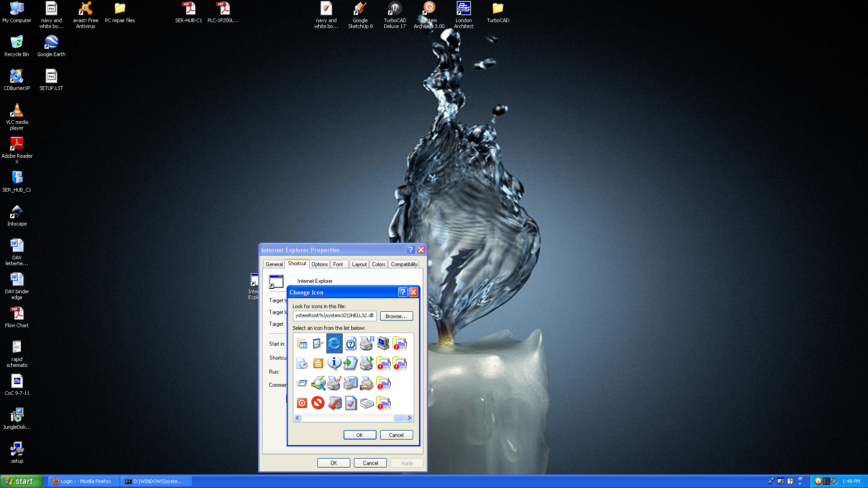The width and height of the screenshot is (868, 488).
Task: Click the icon list left scroll arrow
Action: (x=297, y=418)
